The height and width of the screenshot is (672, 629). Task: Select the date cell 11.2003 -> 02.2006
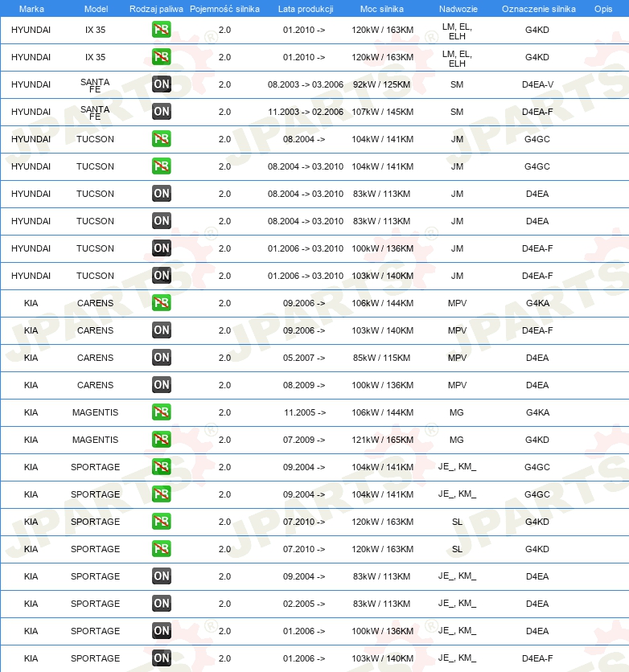pyautogui.click(x=306, y=112)
